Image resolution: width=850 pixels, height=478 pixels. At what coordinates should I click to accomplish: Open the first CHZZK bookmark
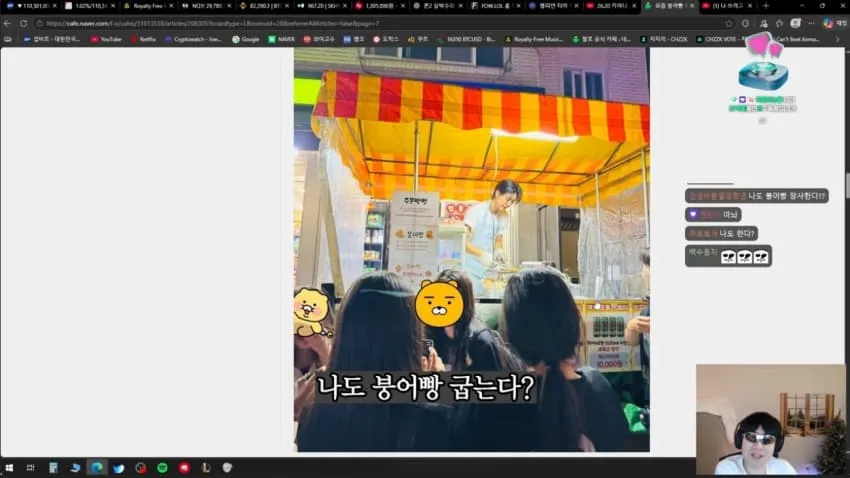(x=664, y=39)
